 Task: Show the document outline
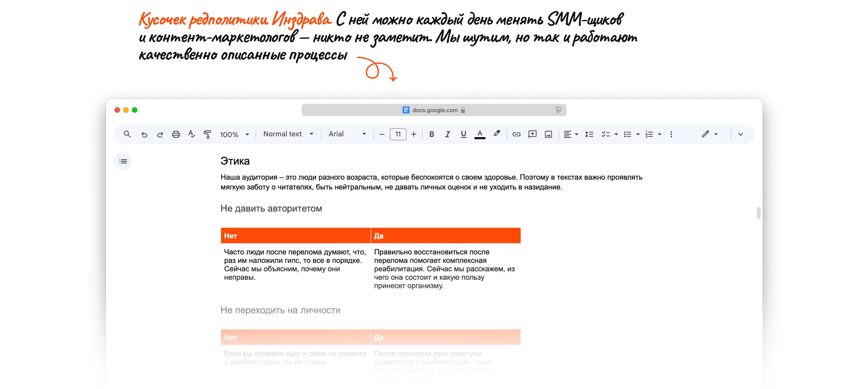click(123, 161)
